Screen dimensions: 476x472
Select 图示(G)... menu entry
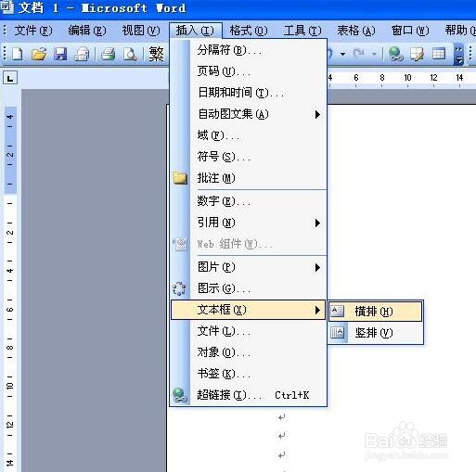point(249,288)
